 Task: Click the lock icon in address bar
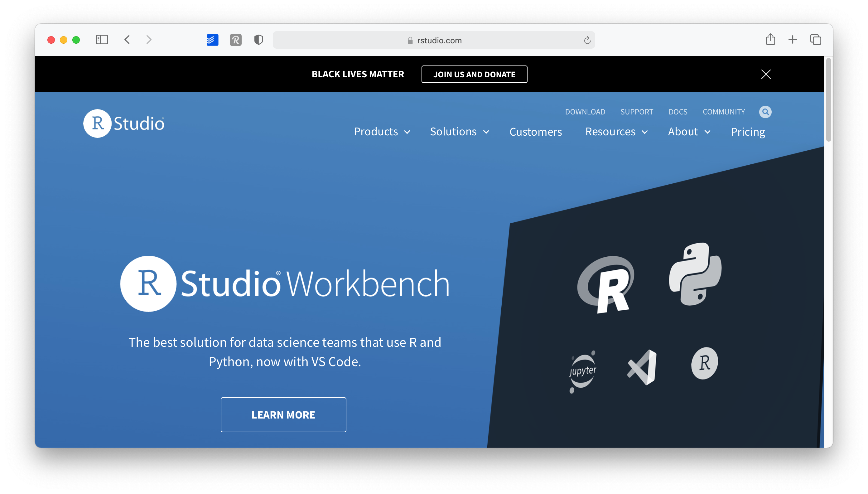(410, 40)
